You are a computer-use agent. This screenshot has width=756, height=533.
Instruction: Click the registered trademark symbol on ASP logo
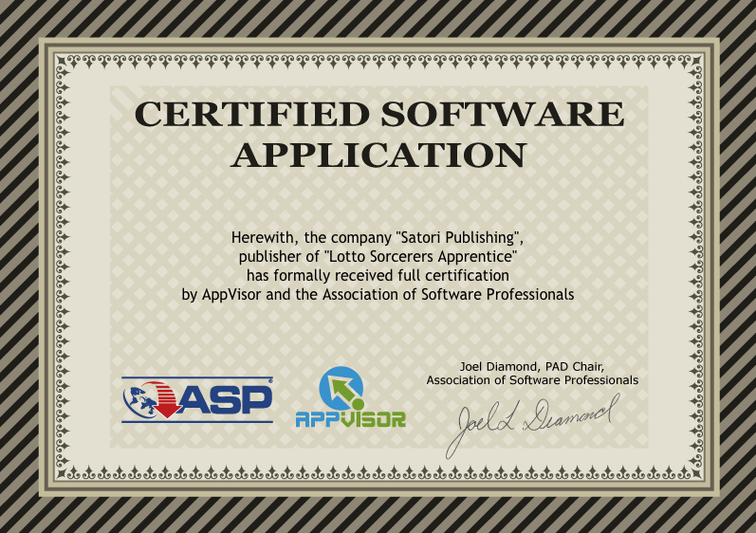click(270, 381)
